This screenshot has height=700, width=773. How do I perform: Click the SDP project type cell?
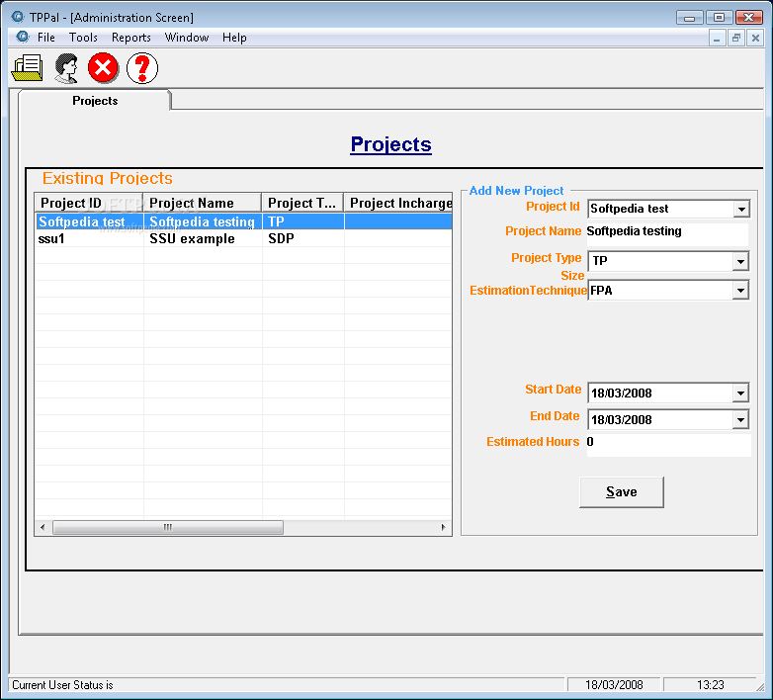click(281, 238)
